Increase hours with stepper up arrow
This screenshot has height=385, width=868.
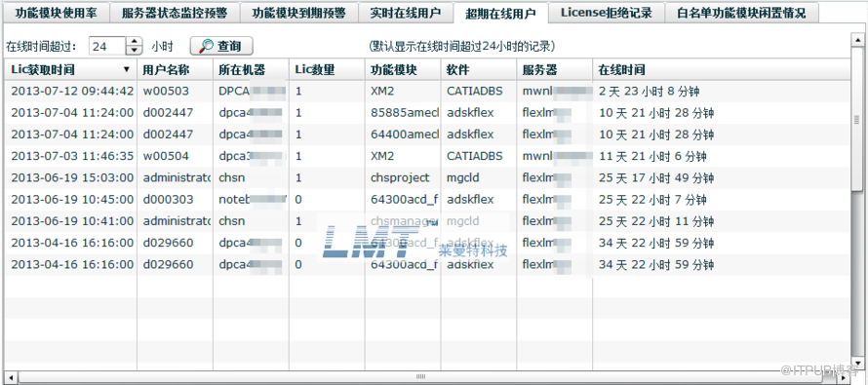pyautogui.click(x=134, y=42)
